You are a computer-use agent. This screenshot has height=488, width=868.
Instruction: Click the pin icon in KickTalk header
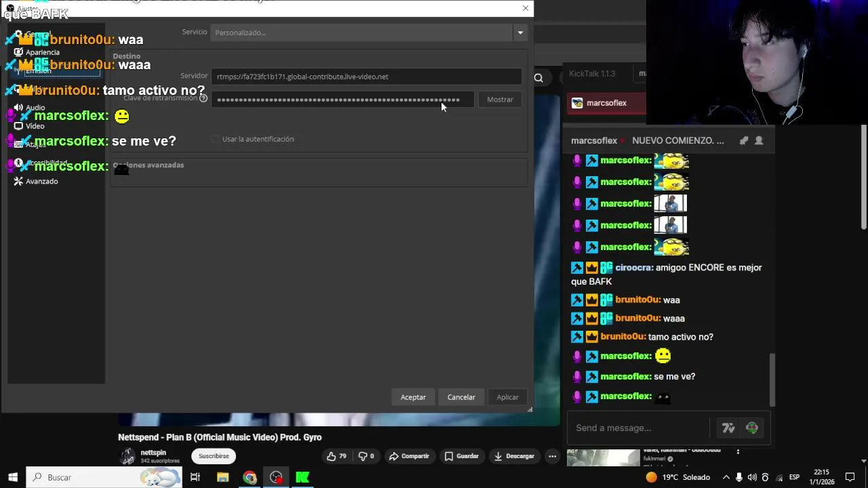click(x=744, y=140)
